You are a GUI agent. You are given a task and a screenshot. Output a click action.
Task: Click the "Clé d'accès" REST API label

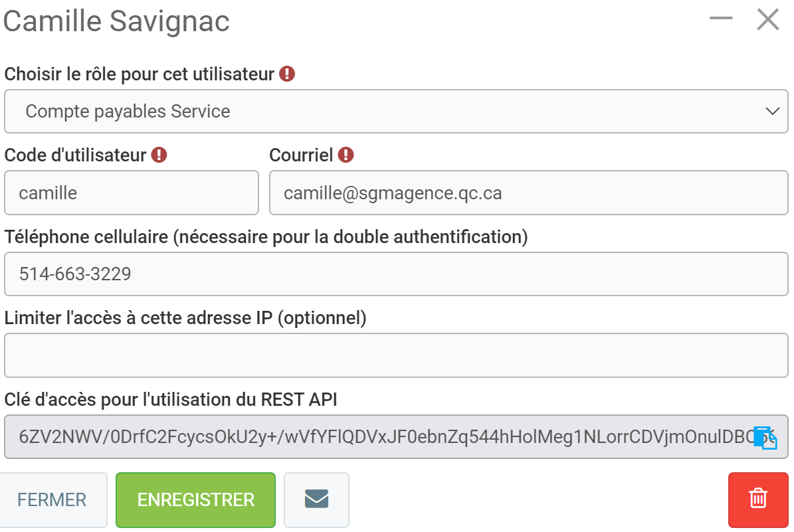[171, 399]
